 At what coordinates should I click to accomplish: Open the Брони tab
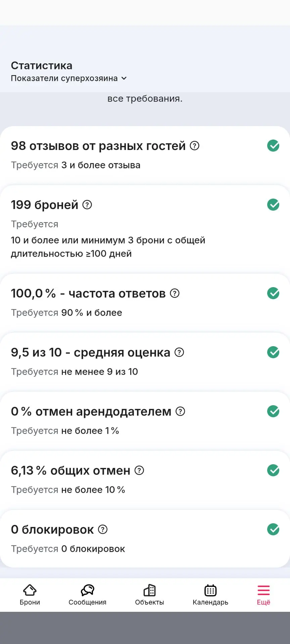[30, 595]
